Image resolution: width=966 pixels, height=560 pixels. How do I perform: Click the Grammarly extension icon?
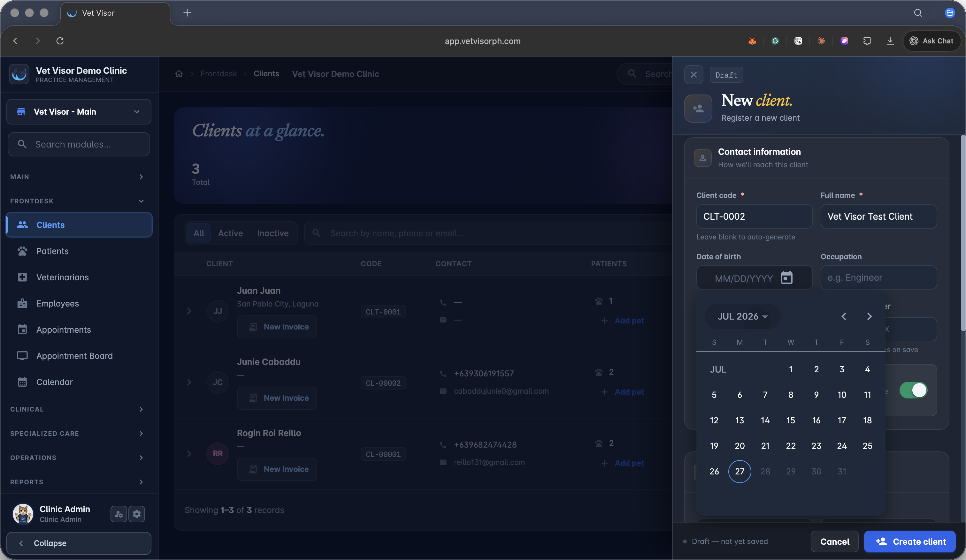(x=775, y=41)
